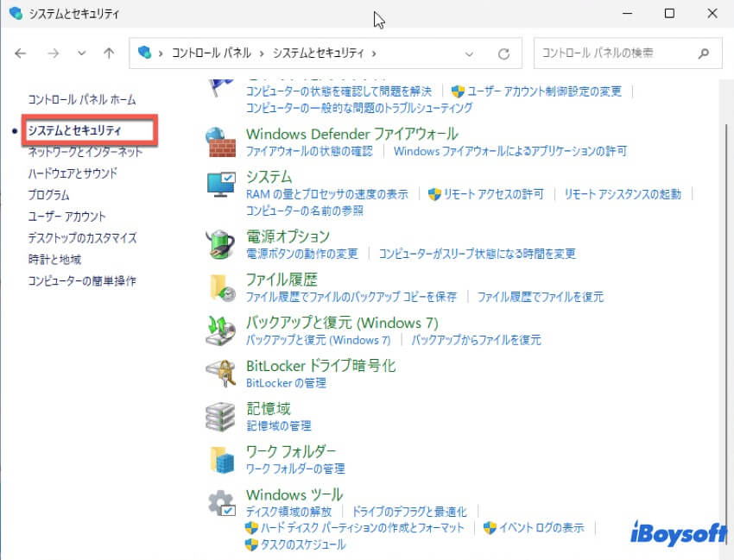Click the Storage Spaces drive stack icon

pos(219,417)
